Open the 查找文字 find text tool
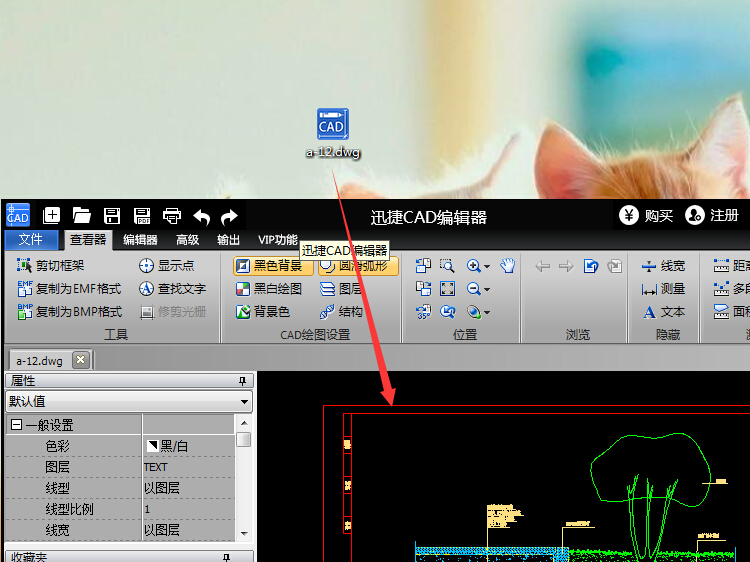Viewport: 750px width, 562px height. pyautogui.click(x=172, y=288)
